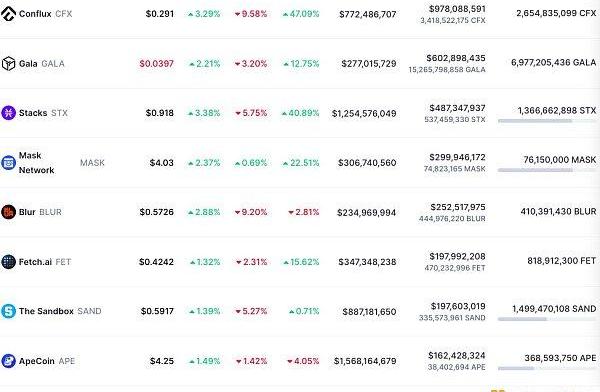This screenshot has height=392, width=600.
Task: Click the SAND circulating supply progress bar
Action: coord(547,319)
